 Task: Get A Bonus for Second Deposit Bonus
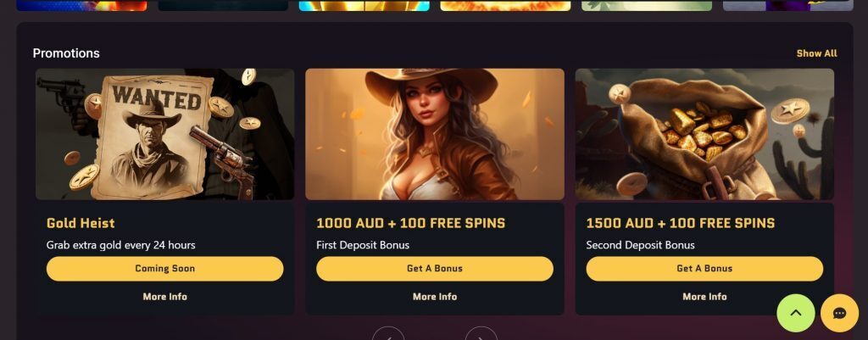(704, 269)
